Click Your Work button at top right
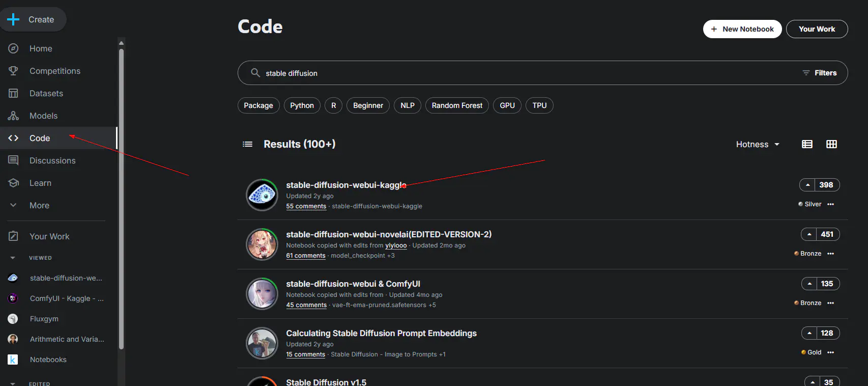The height and width of the screenshot is (386, 868). click(817, 29)
